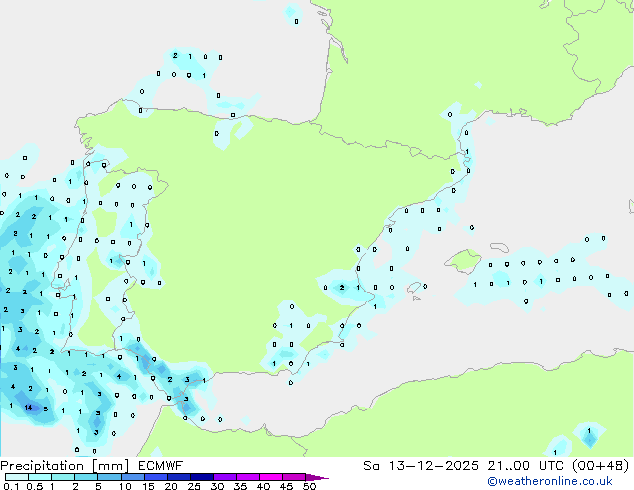This screenshot has width=634, height=490.
Task: Click the '35' legend scale label
Action: (x=241, y=486)
